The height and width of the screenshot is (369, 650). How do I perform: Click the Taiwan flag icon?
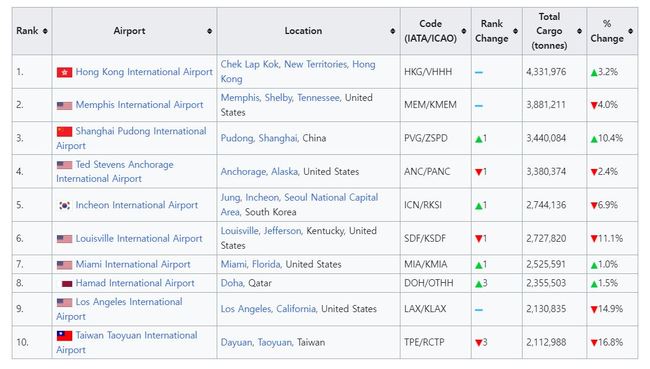coord(64,335)
